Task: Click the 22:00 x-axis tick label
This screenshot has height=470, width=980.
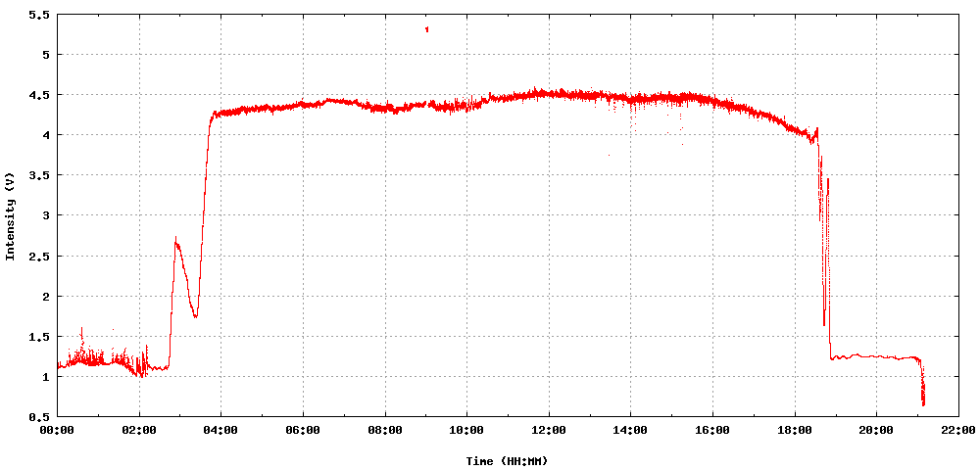Action: 958,430
